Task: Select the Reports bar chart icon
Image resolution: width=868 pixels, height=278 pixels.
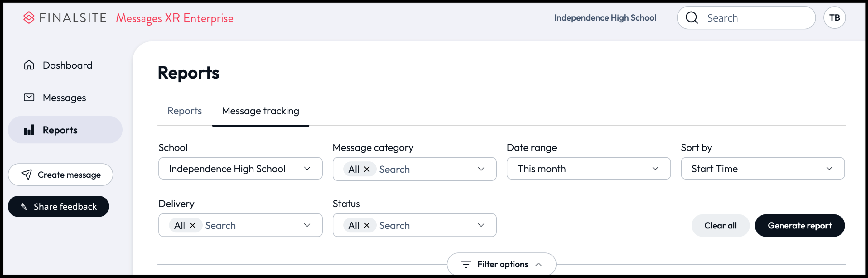Action: (x=29, y=130)
